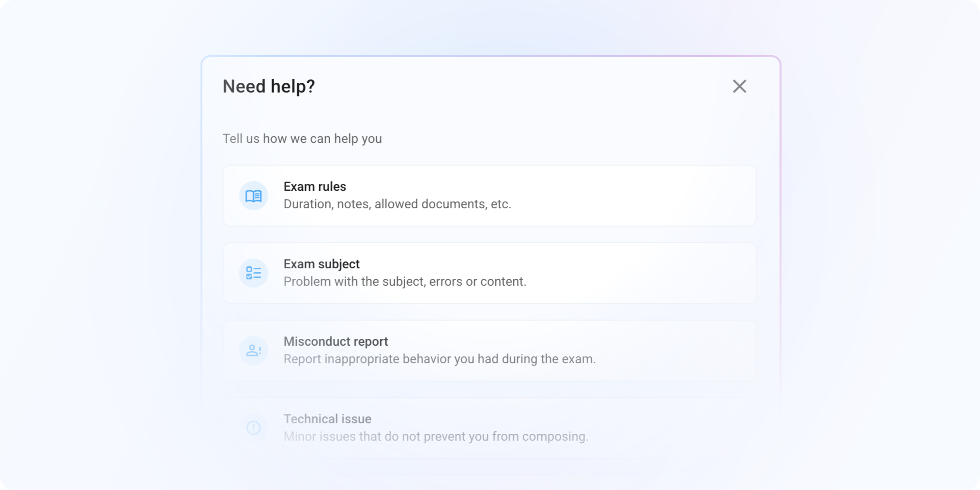Click "Duration, notes, allowed documents, etc." description
Screen dimensions: 980x490
397,204
